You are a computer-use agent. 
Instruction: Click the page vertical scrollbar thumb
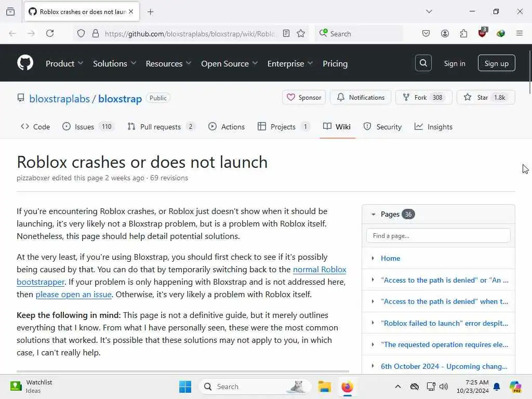pos(529,72)
